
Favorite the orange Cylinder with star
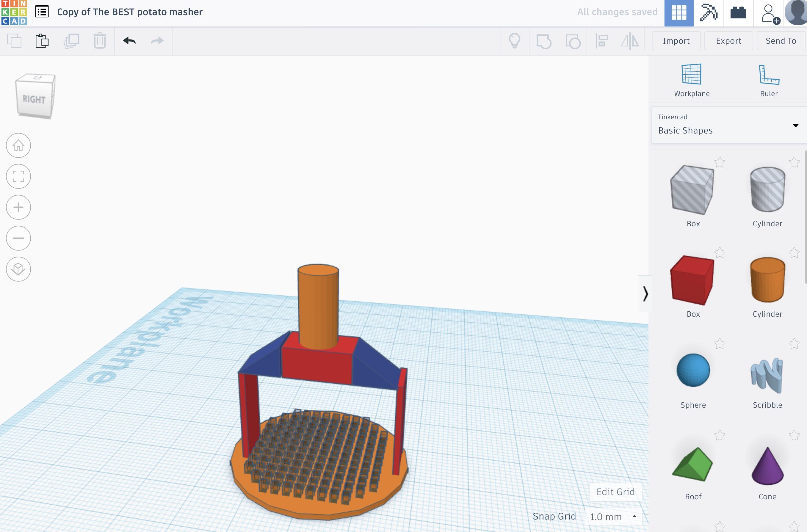coord(794,253)
